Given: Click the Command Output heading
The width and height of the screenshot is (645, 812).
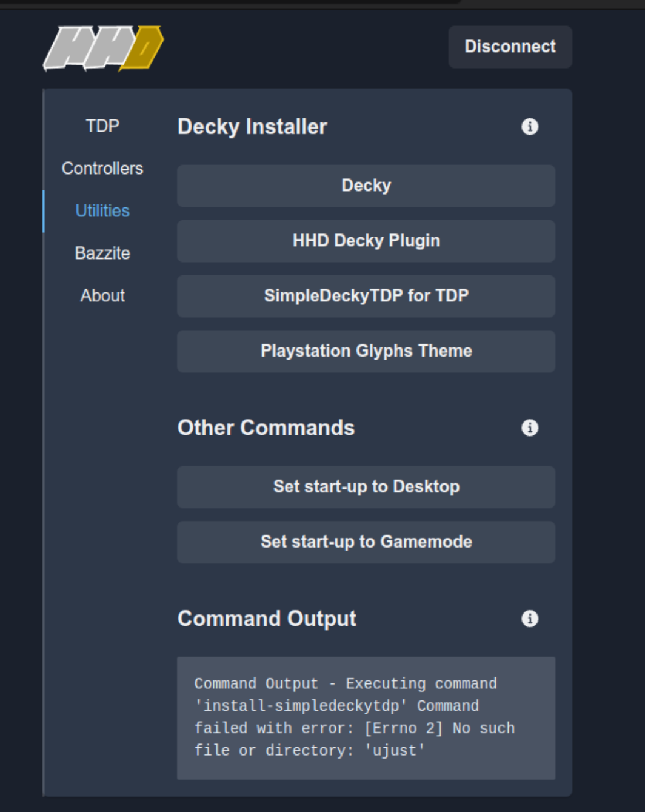Looking at the screenshot, I should pyautogui.click(x=266, y=619).
